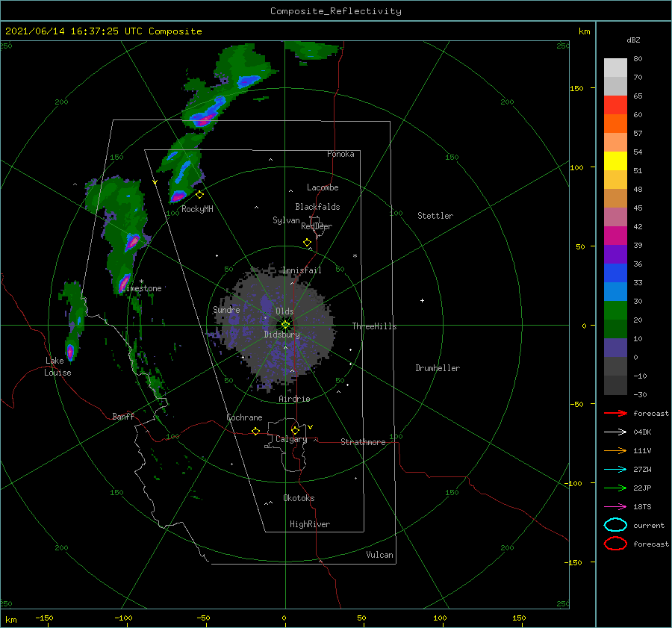This screenshot has width=672, height=628.
Task: Click the 2021/06/14 16:37:25 UTC timestamp
Action: (x=103, y=31)
